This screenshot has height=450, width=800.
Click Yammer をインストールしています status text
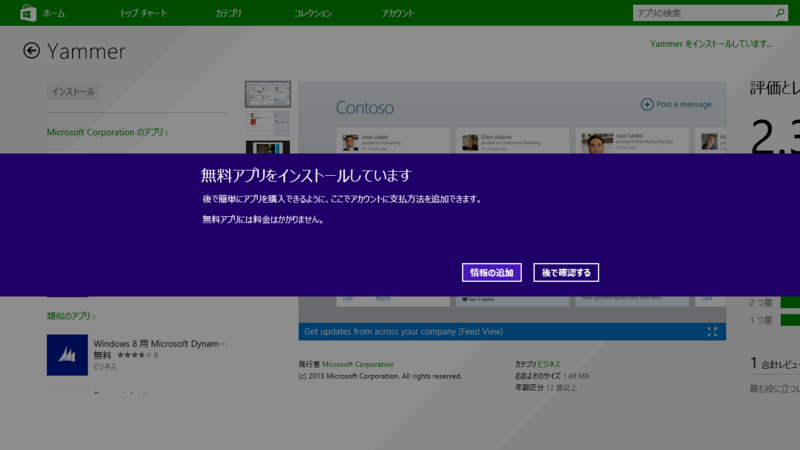[x=711, y=44]
